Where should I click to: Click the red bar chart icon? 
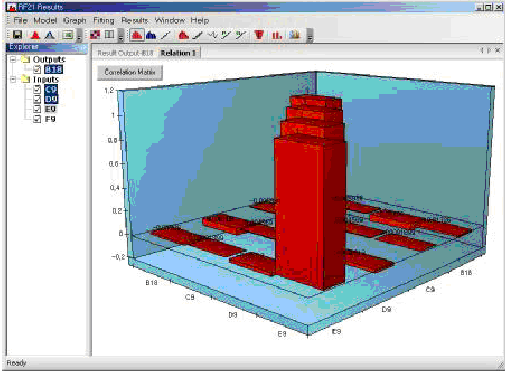(x=277, y=35)
